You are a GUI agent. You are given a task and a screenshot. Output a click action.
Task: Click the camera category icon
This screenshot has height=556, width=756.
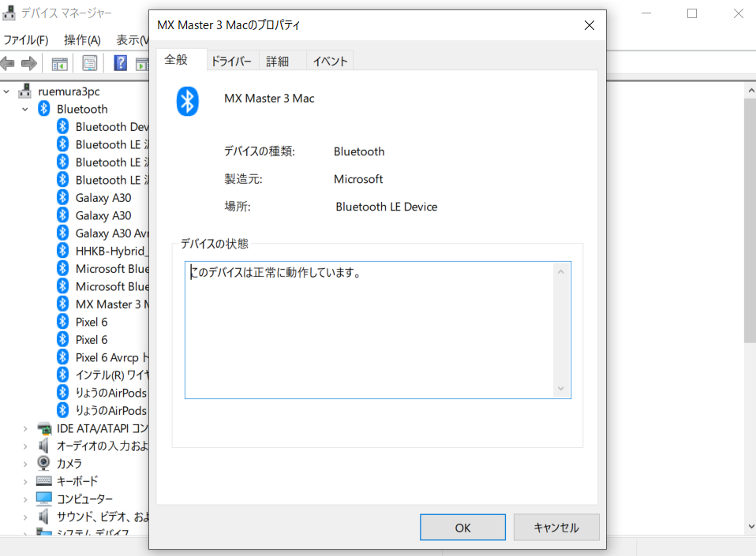43,463
